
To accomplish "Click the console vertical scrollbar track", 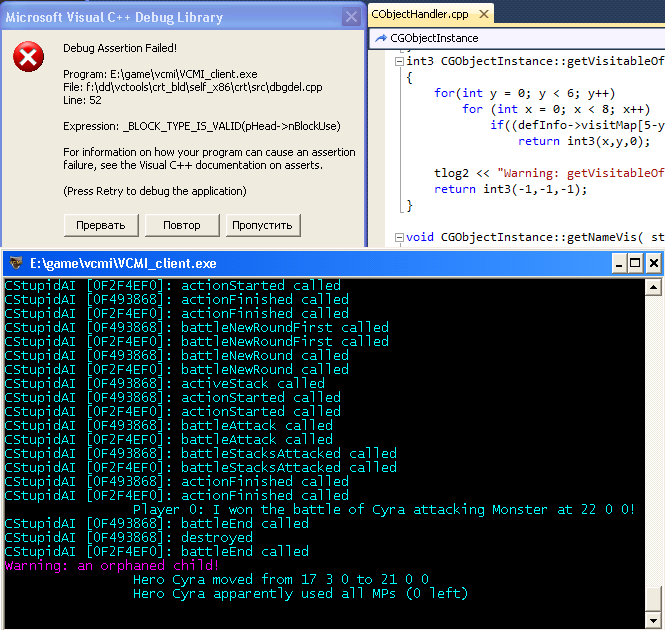I will click(655, 450).
